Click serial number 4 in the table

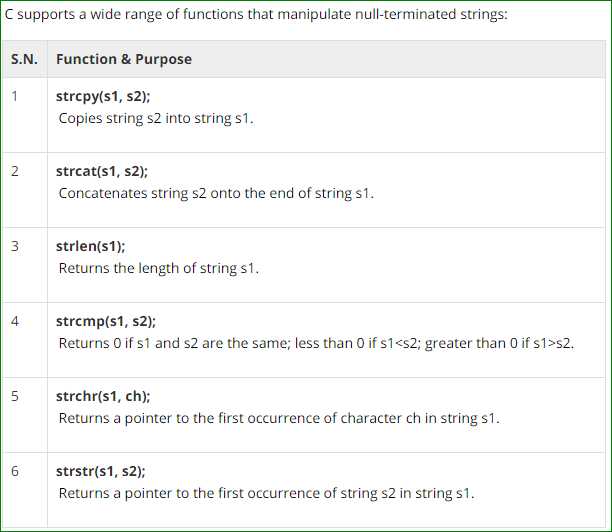point(15,321)
